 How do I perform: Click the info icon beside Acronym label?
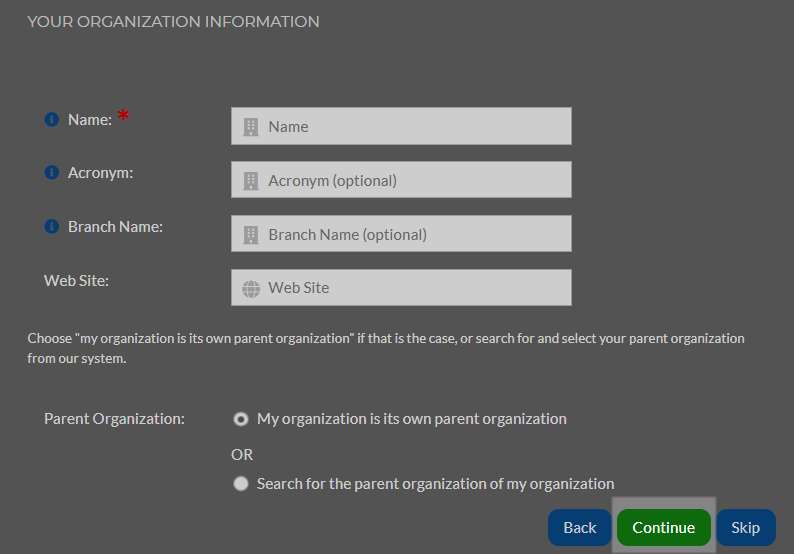(52, 173)
